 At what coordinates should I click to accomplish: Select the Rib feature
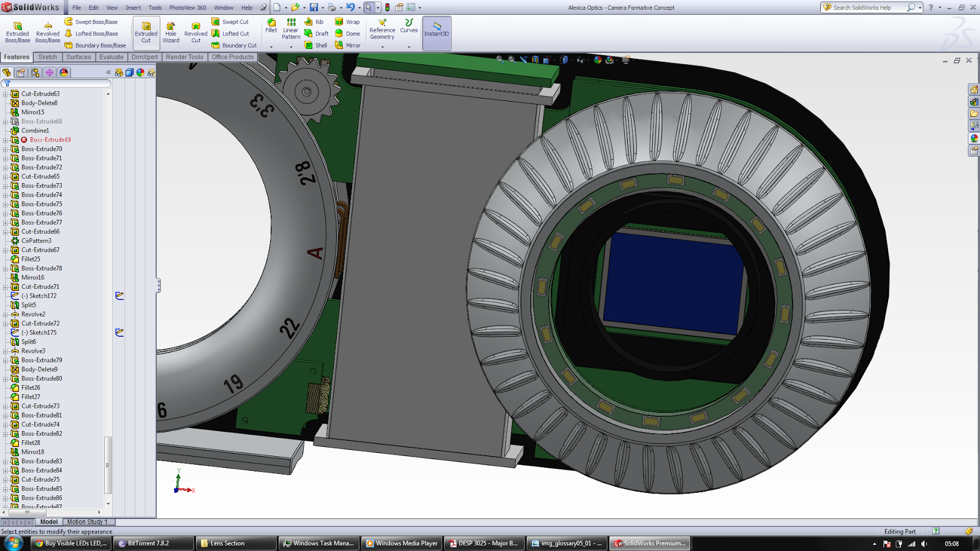[x=314, y=22]
